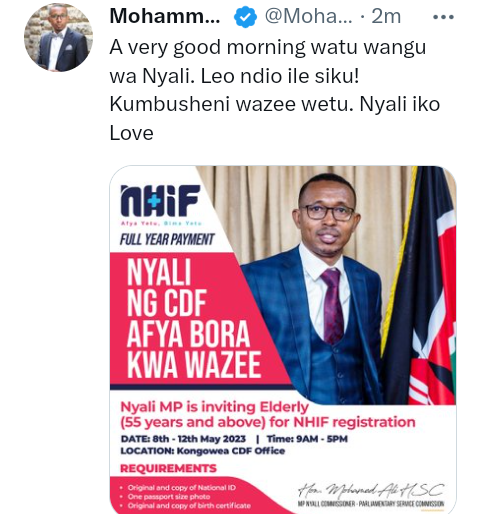Screen dimensions: 480x514
Task: Click "Nyali MP is inviting Elderly" text
Action: click(x=214, y=407)
